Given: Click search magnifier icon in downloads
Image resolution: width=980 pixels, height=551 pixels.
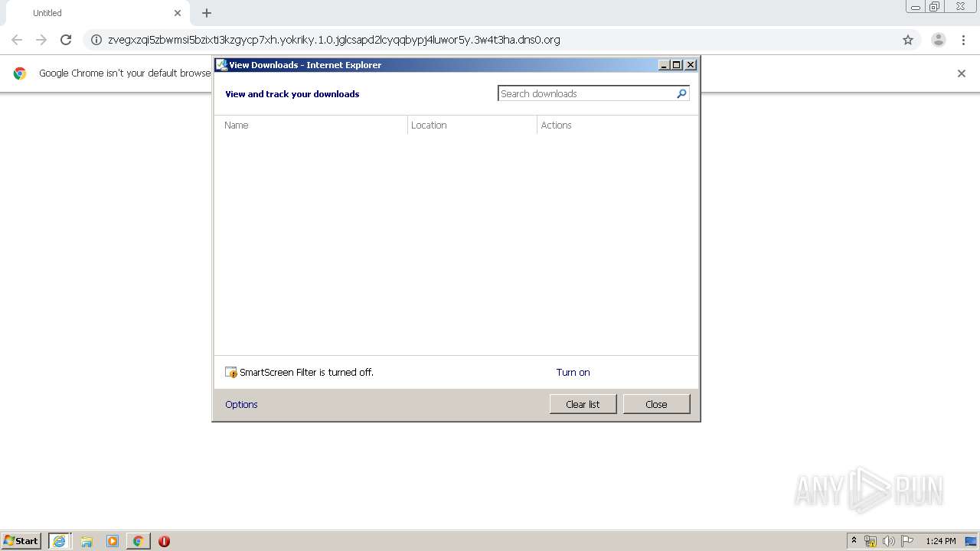Looking at the screenshot, I should pos(681,93).
